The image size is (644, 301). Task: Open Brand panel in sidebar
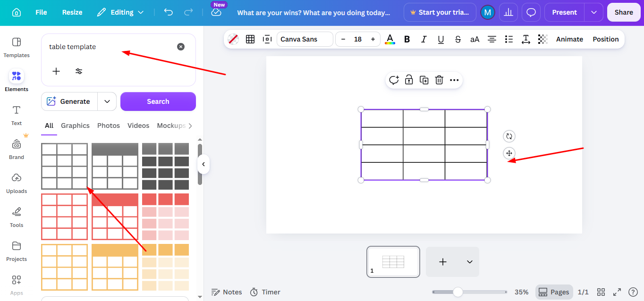(17, 149)
